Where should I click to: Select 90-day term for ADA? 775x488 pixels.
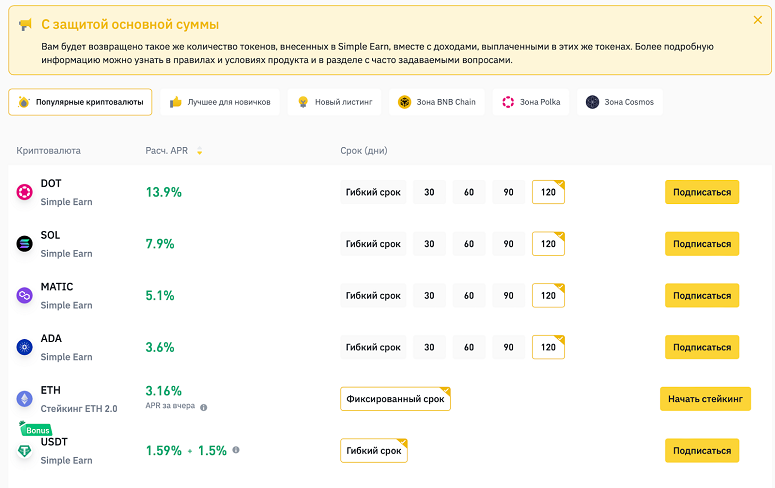click(x=509, y=347)
